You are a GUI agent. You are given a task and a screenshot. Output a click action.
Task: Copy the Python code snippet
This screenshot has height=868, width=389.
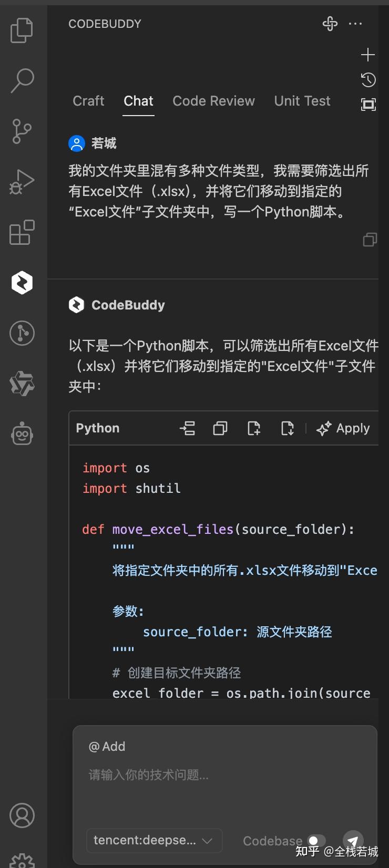pyautogui.click(x=220, y=428)
